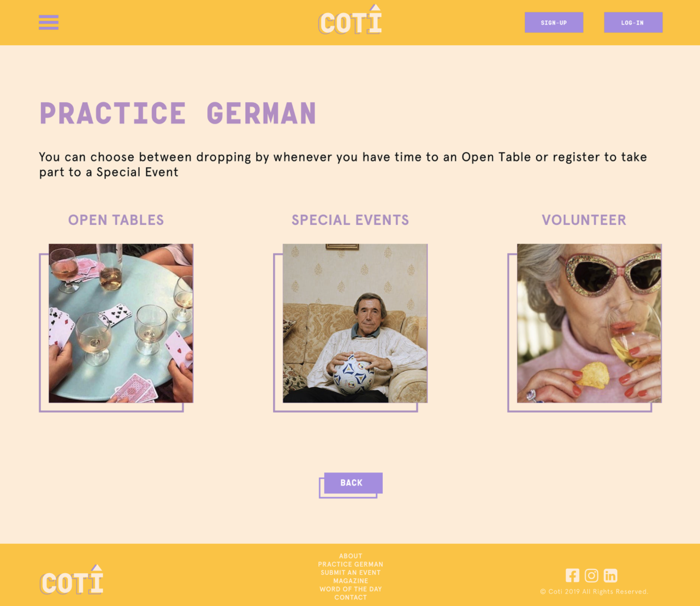Open Submit an Event footer link
The height and width of the screenshot is (606, 700).
point(351,572)
